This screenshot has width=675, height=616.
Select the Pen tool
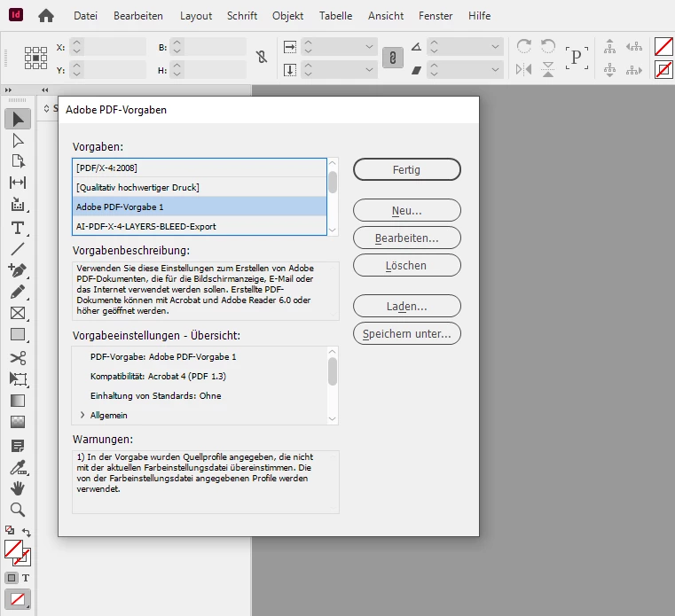[x=18, y=270]
